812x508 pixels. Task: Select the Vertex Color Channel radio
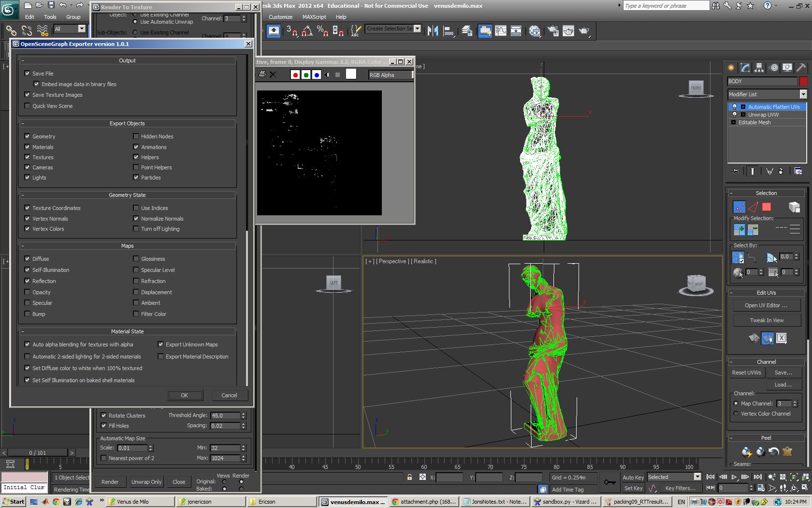click(x=736, y=414)
